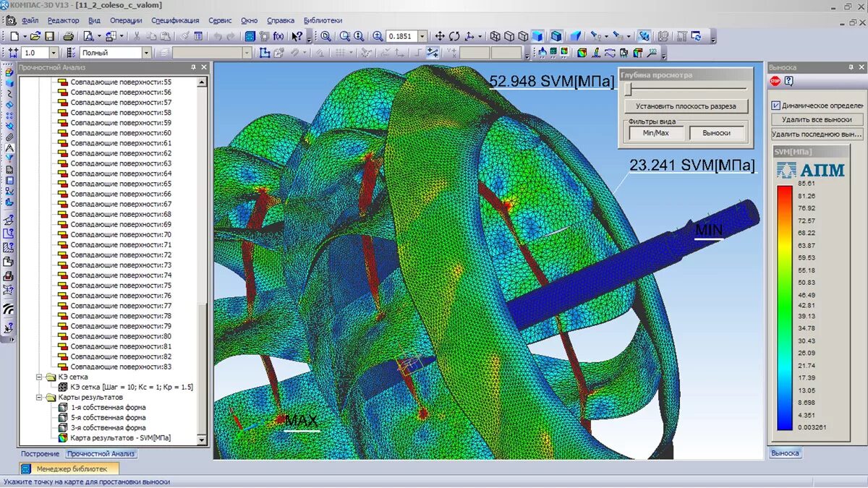Image resolution: width=868 pixels, height=488 pixels.
Task: Click the f(x) variables icon
Action: tap(278, 36)
